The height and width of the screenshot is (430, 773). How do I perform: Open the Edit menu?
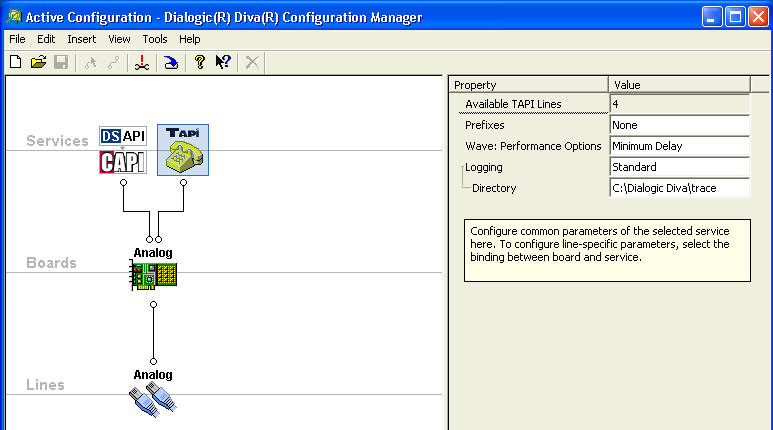[x=46, y=39]
